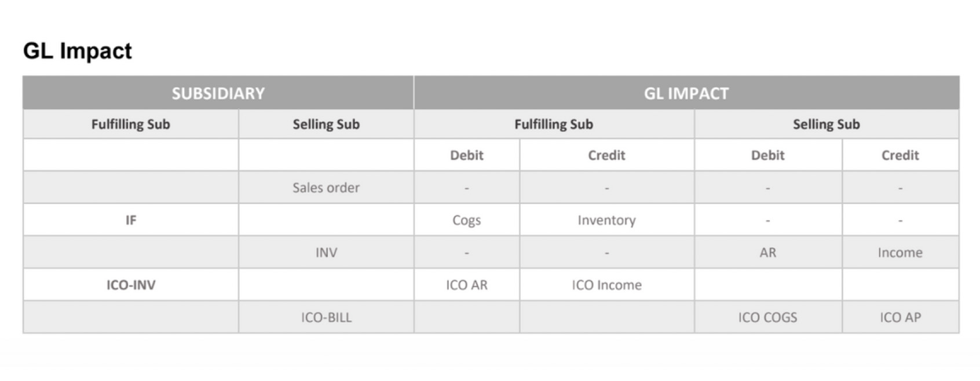
Task: Click the Income credit cell
Action: [900, 252]
